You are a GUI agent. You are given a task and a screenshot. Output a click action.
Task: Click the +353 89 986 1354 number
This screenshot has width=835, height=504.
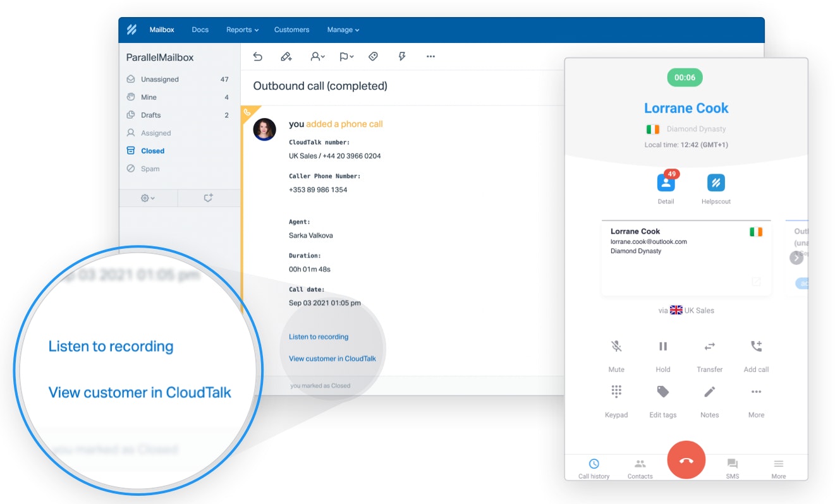tap(318, 189)
